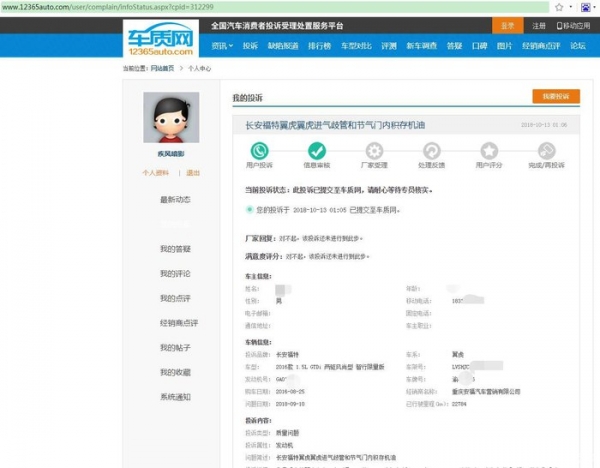Open the dropdown arrow beside the bookmark star

click(571, 7)
